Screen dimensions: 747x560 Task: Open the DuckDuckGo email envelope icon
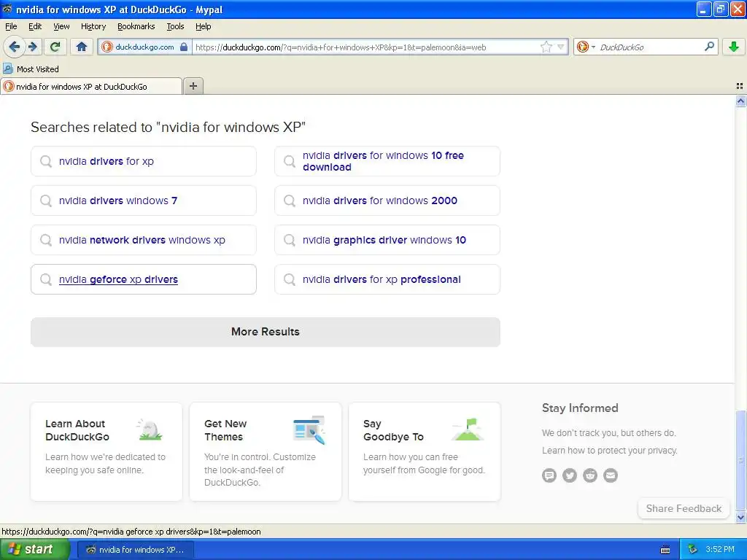pyautogui.click(x=611, y=475)
